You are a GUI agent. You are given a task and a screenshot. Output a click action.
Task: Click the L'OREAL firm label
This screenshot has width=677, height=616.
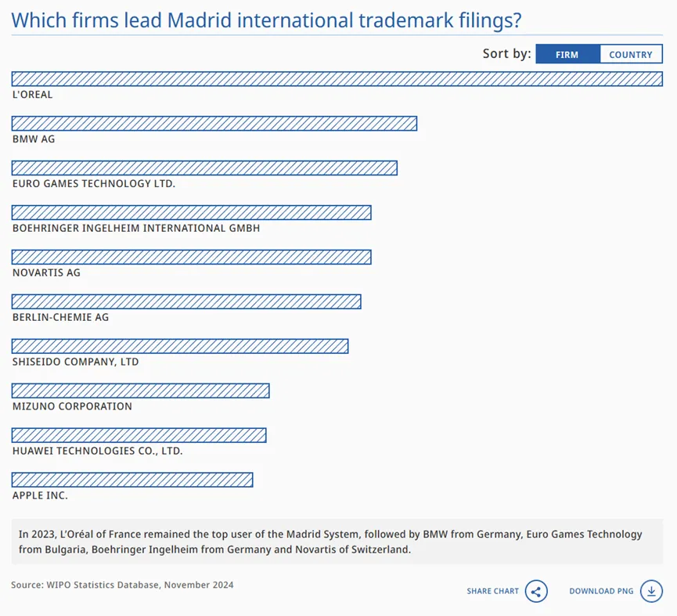click(32, 95)
